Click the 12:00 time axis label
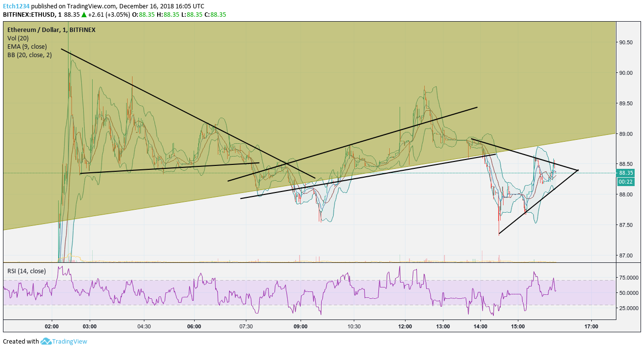 point(405,326)
